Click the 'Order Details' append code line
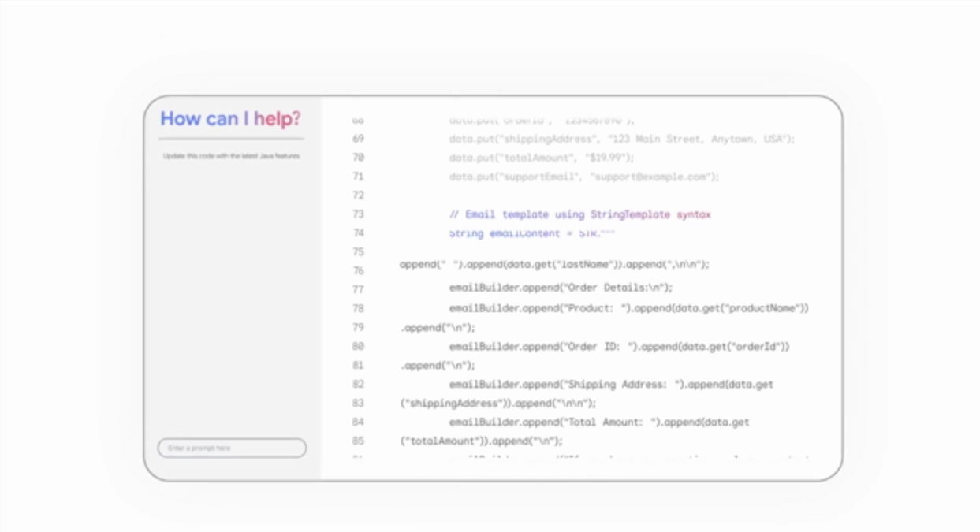This screenshot has height=532, width=980. pos(561,288)
